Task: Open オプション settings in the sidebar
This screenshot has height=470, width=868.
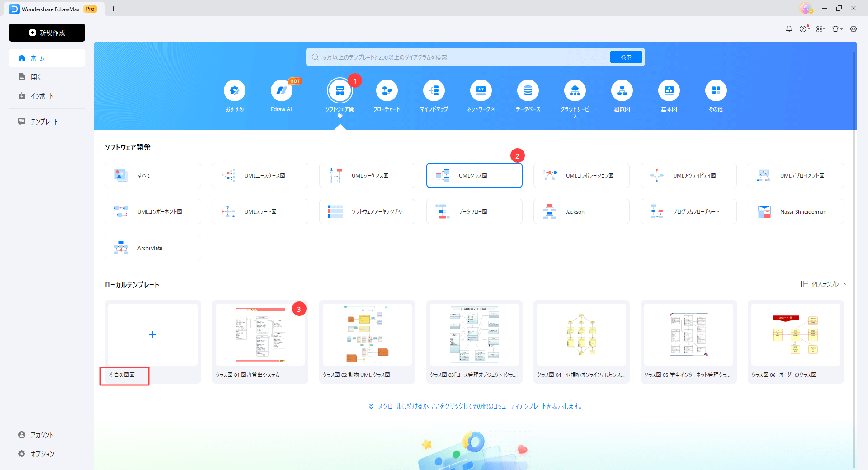Action: click(x=47, y=454)
